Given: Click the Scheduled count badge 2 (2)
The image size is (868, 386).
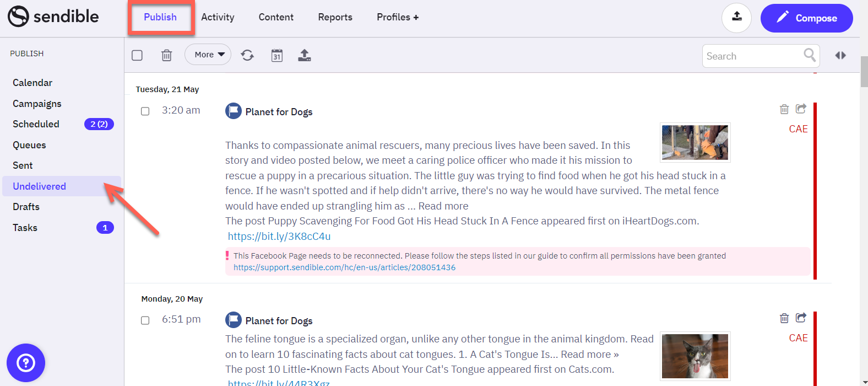Looking at the screenshot, I should pos(99,124).
